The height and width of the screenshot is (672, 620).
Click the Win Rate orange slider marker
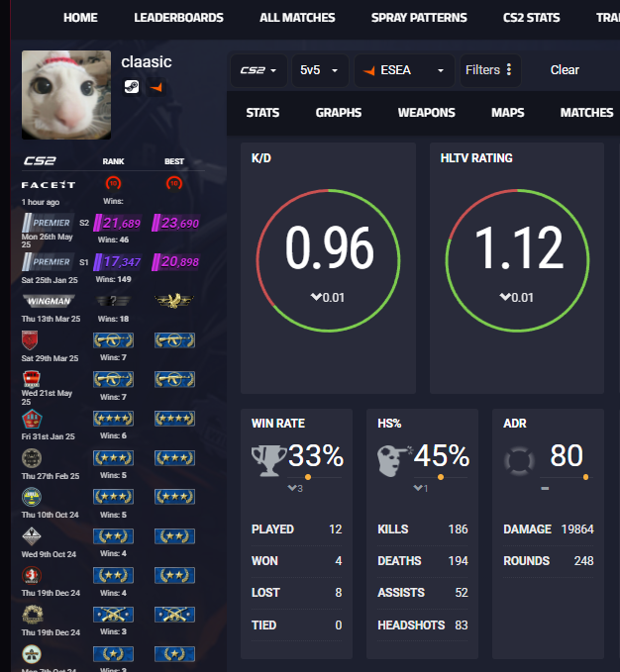click(x=308, y=477)
